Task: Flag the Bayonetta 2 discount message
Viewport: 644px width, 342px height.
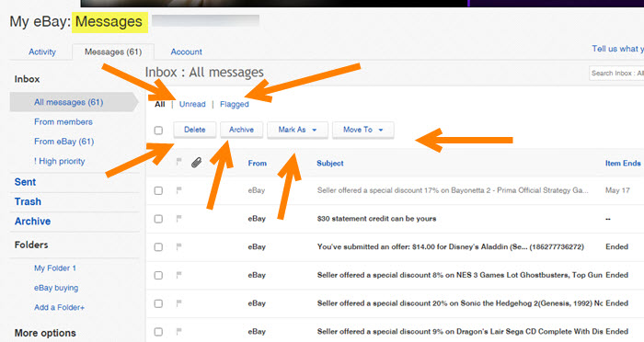Action: pyautogui.click(x=178, y=190)
